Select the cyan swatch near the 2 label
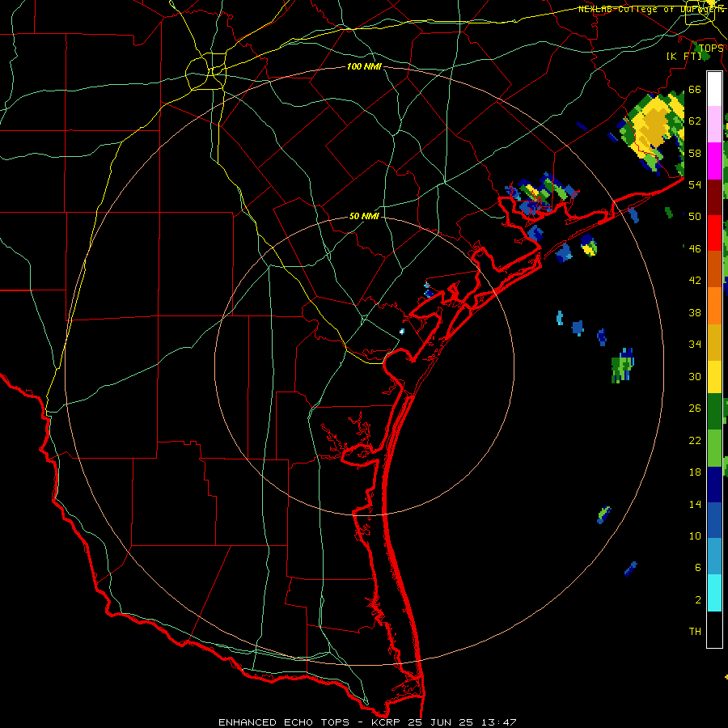Image resolution: width=728 pixels, height=728 pixels. pyautogui.click(x=714, y=593)
